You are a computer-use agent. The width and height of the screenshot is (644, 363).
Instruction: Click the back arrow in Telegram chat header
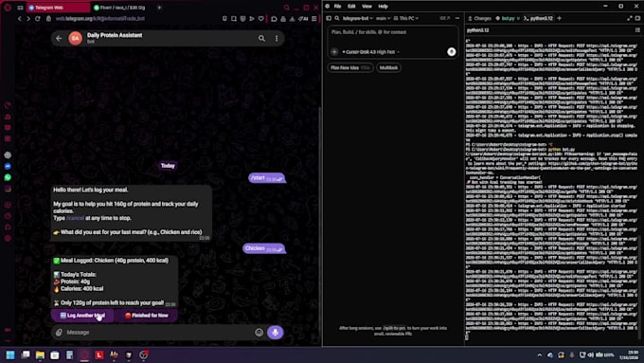pyautogui.click(x=59, y=38)
